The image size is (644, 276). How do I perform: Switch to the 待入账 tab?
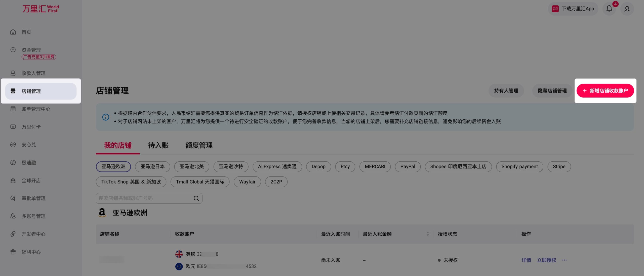click(158, 145)
